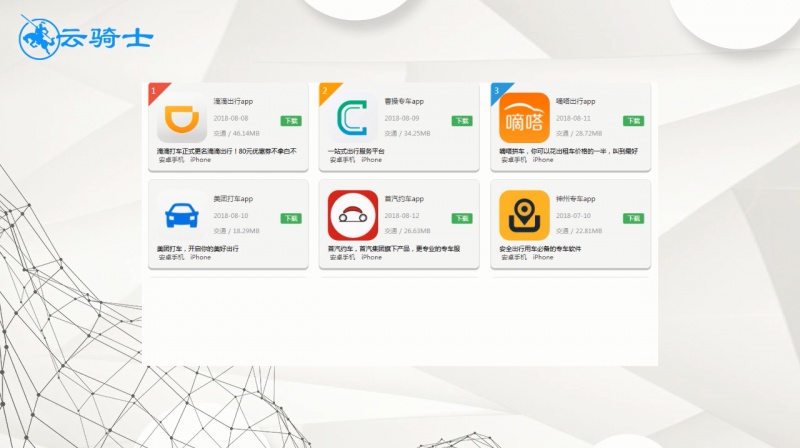
Task: Select the 安卓手机 tag on 曹操专车 card
Action: [x=342, y=160]
